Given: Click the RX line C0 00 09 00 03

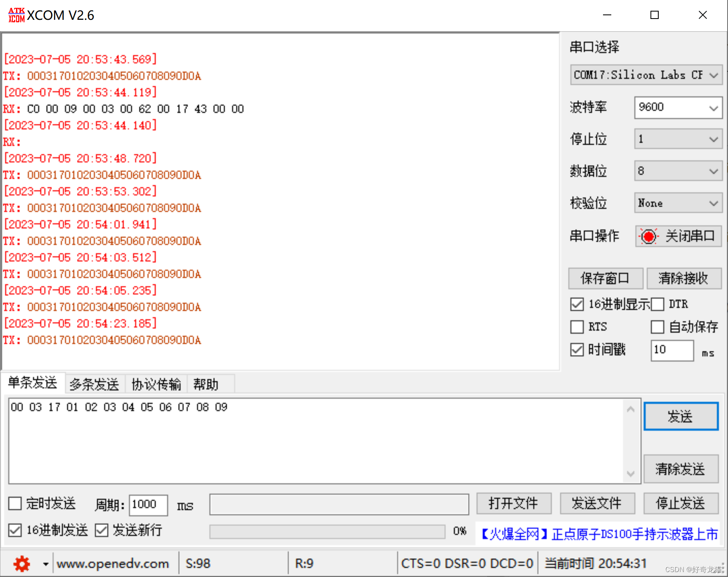Looking at the screenshot, I should point(123,109).
